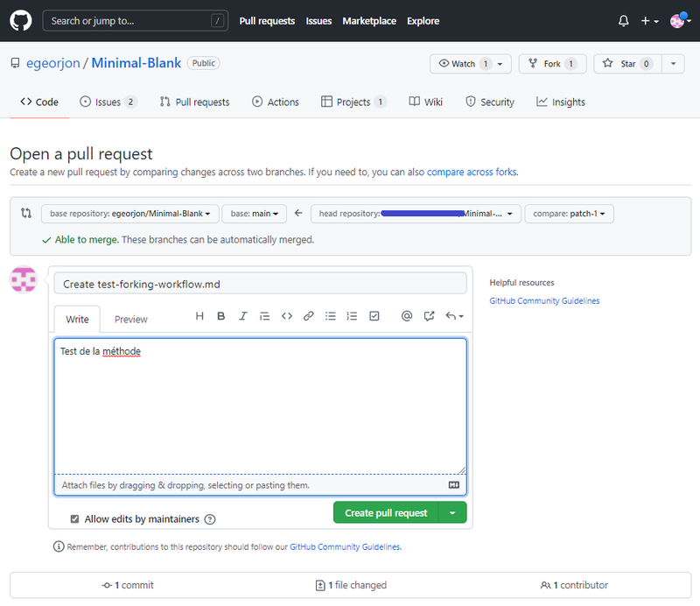The width and height of the screenshot is (700, 606).
Task: Switch to the Preview tab
Action: [x=130, y=319]
